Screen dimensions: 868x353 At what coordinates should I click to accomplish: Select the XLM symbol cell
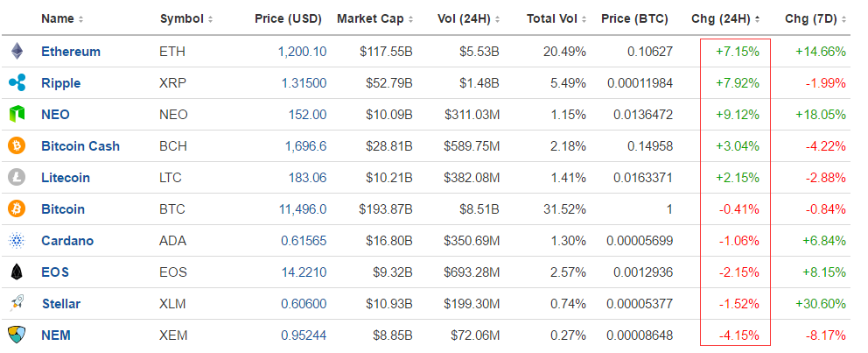pyautogui.click(x=172, y=304)
